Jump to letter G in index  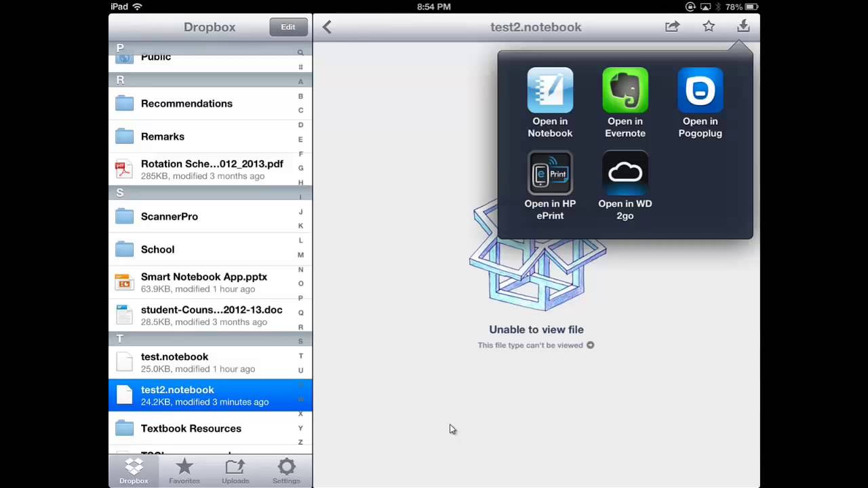click(300, 168)
